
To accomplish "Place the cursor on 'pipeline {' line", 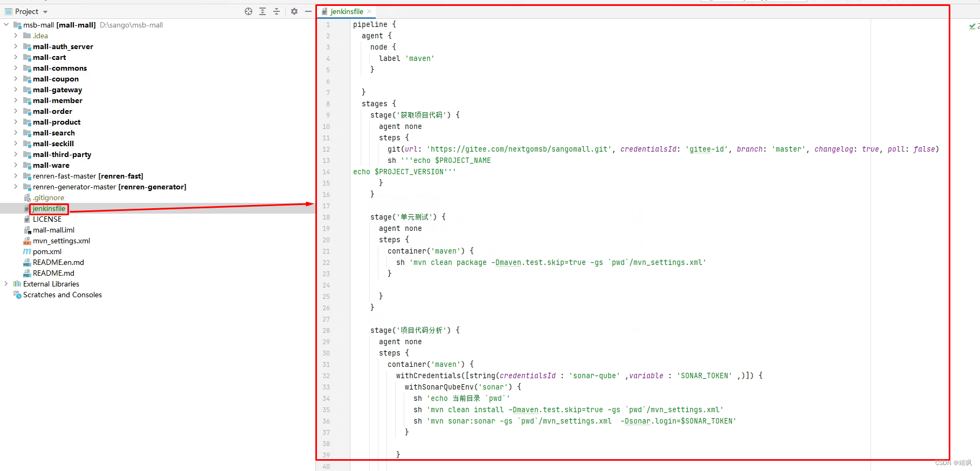I will tap(375, 24).
